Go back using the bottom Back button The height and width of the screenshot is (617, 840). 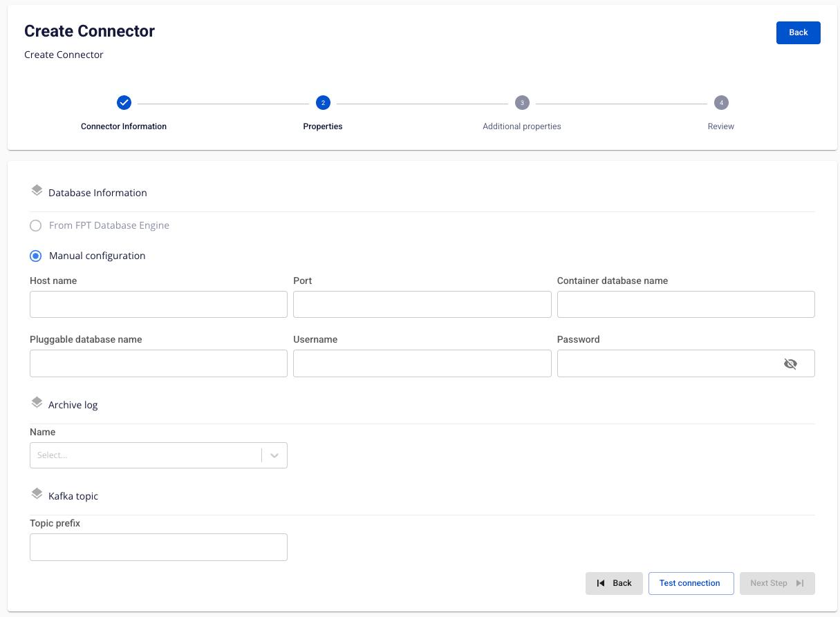614,583
